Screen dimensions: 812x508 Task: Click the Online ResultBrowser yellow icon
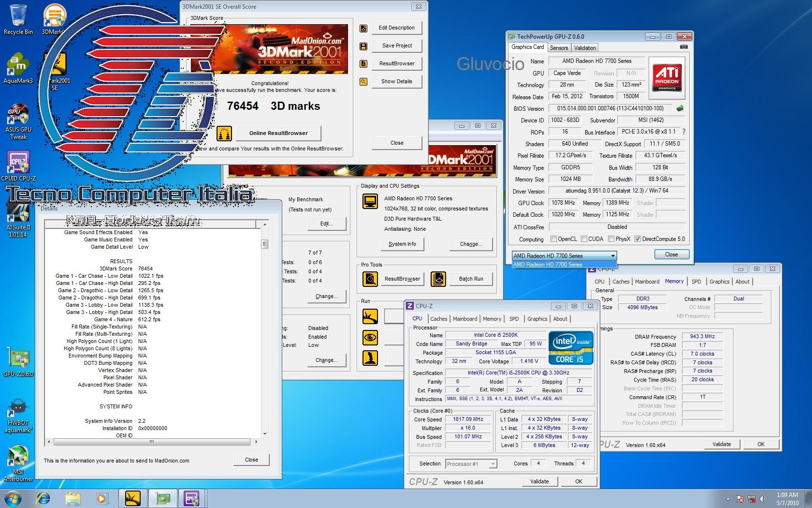224,133
